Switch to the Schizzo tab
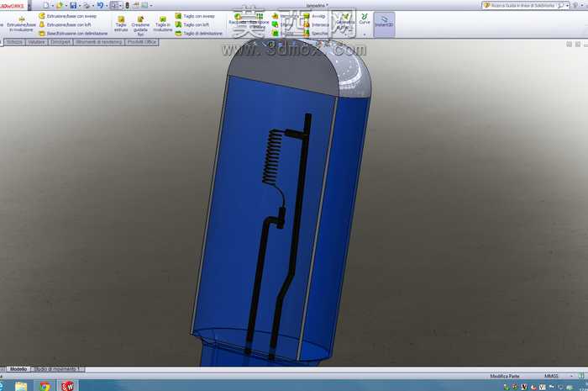588x391 pixels. click(x=14, y=42)
